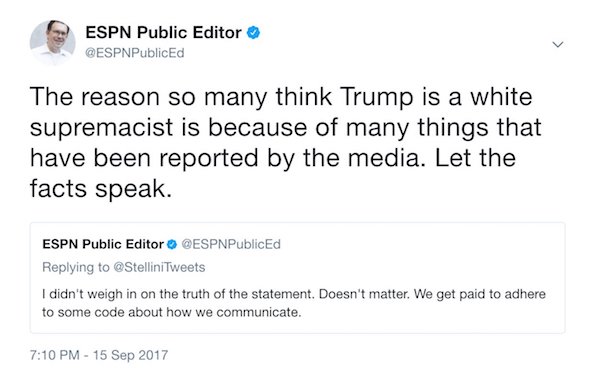The height and width of the screenshot is (374, 600).
Task: Click the verified badge in the quoted tweet
Action: [172, 244]
